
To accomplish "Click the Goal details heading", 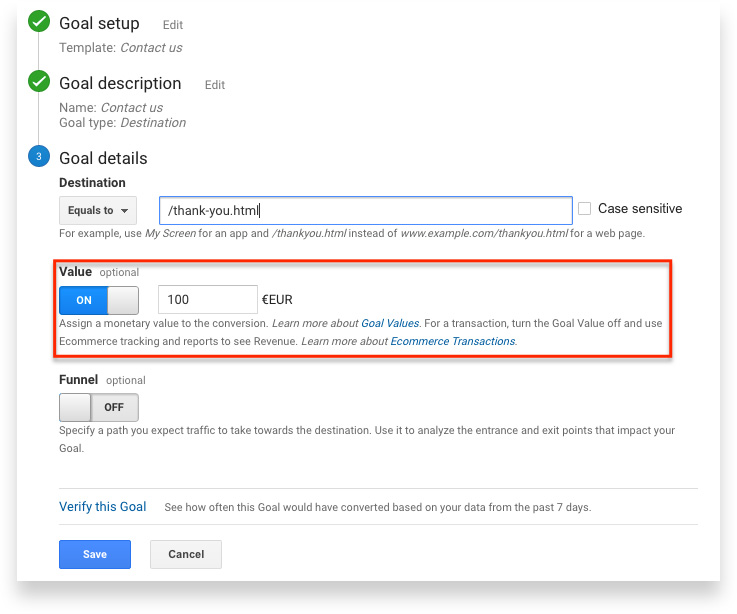I will 103,158.
